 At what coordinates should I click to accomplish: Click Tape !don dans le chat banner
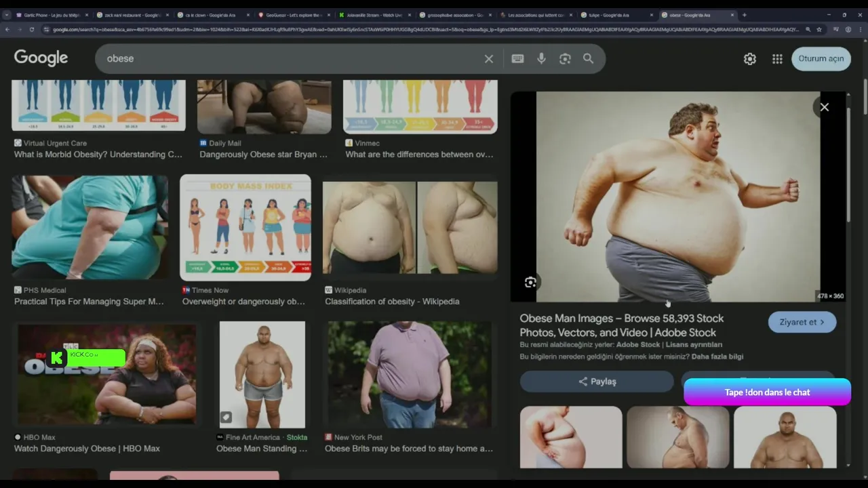(767, 392)
